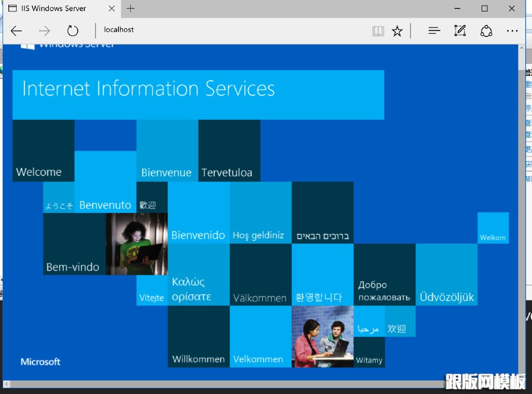This screenshot has height=394, width=532.
Task: Refresh the localhost page
Action: [x=73, y=31]
